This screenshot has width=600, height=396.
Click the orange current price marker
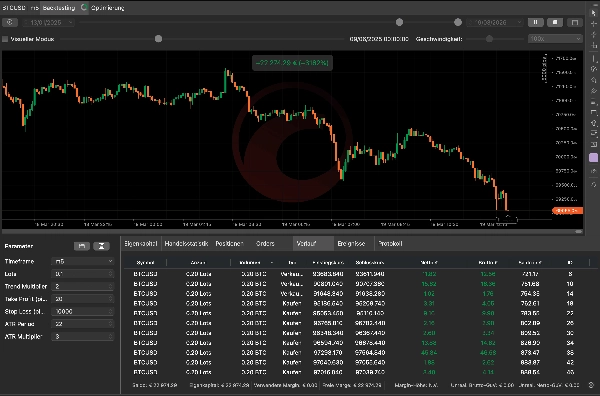pos(567,211)
